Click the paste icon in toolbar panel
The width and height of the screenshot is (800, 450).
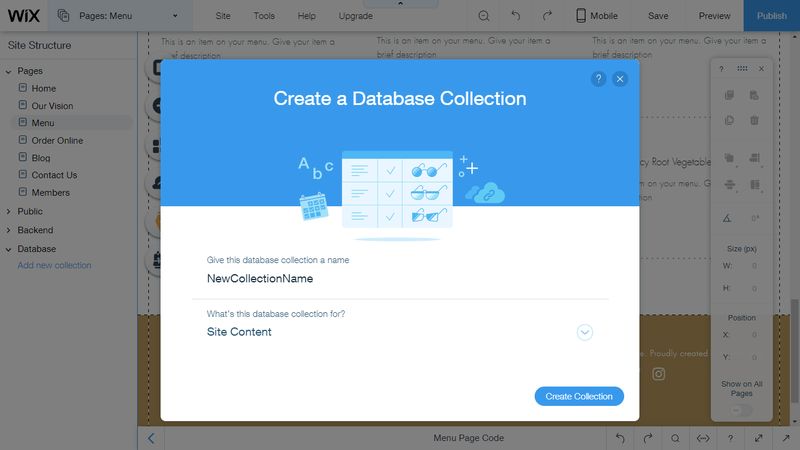click(x=754, y=95)
